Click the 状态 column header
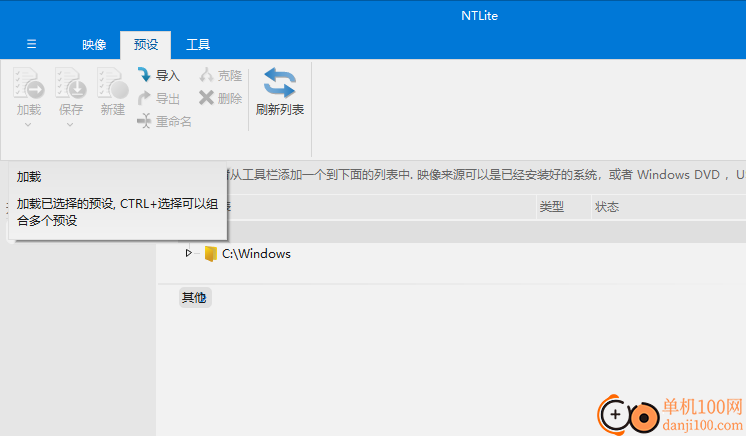 tap(607, 207)
